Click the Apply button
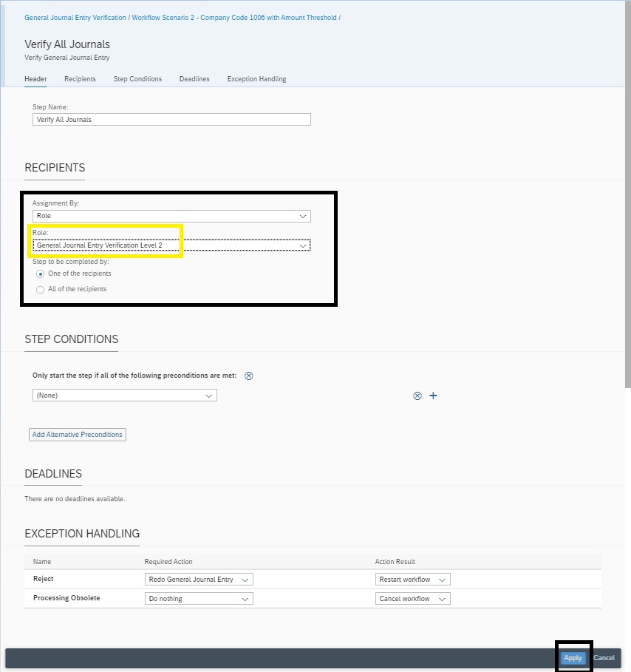This screenshot has width=631, height=672. (573, 658)
